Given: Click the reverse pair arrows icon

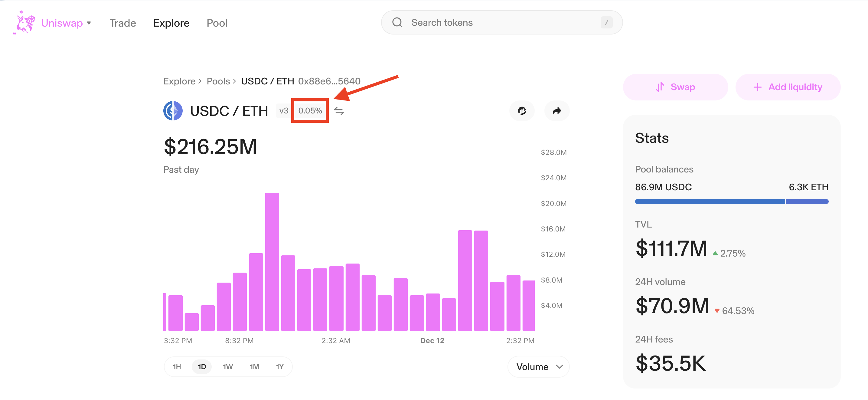Looking at the screenshot, I should click(339, 111).
